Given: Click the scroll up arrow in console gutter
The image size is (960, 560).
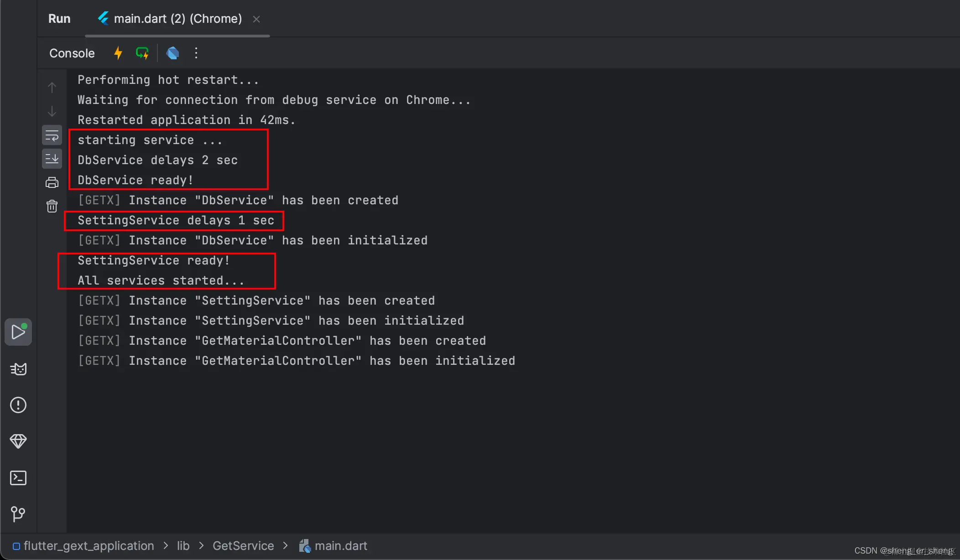Looking at the screenshot, I should pos(52,87).
